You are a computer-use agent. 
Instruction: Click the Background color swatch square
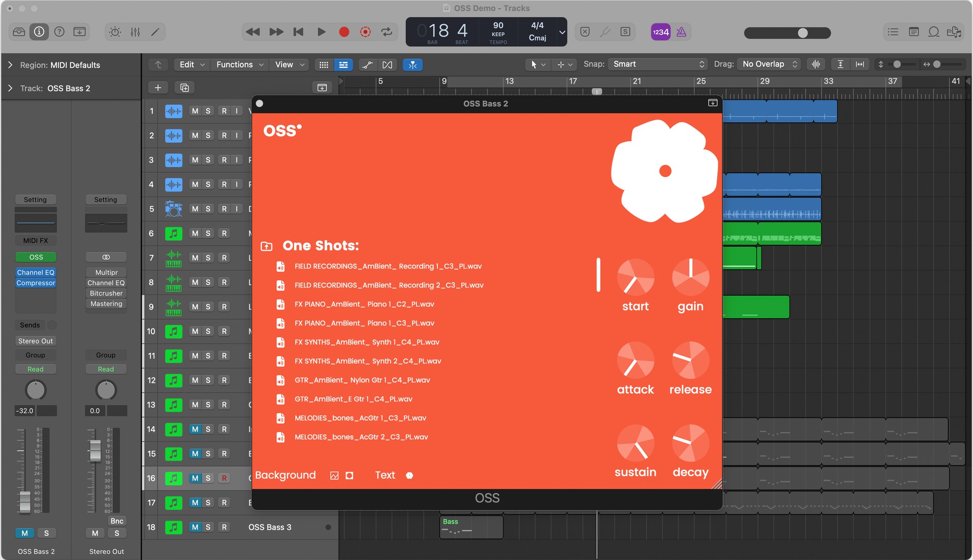pyautogui.click(x=349, y=476)
